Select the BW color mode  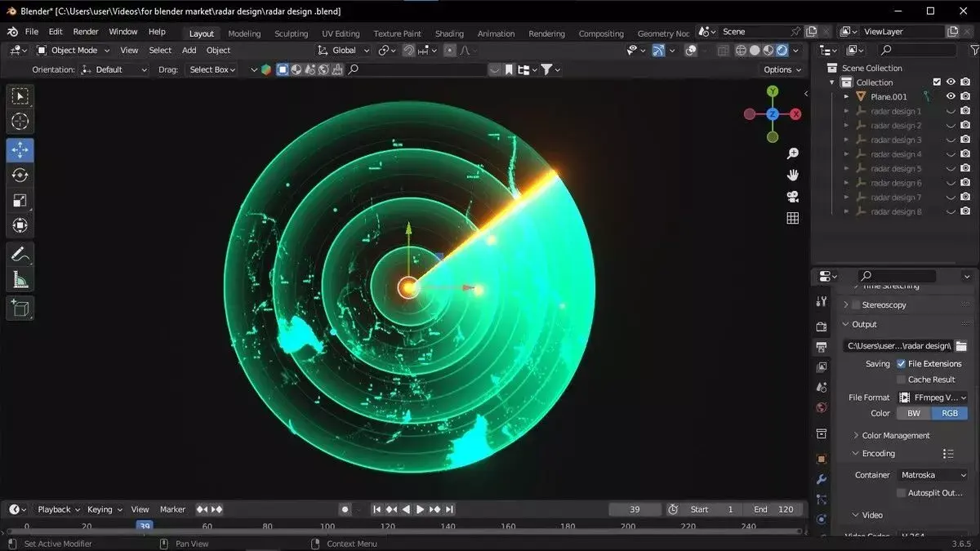[x=913, y=414]
